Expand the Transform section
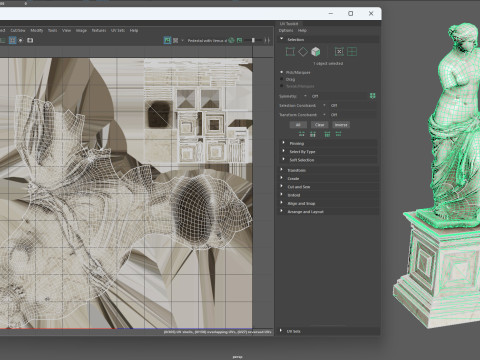This screenshot has width=480, height=360. 329,170
